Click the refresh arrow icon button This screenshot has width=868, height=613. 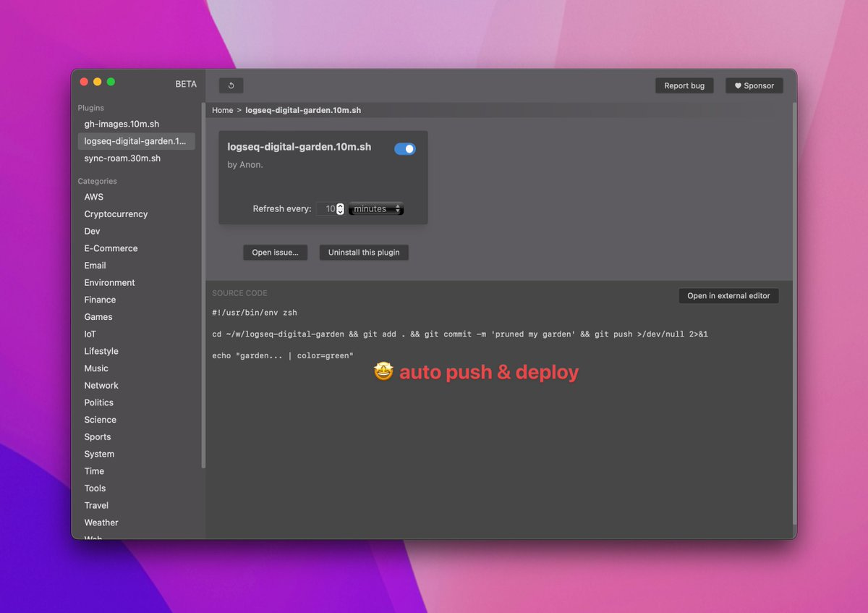(x=231, y=85)
